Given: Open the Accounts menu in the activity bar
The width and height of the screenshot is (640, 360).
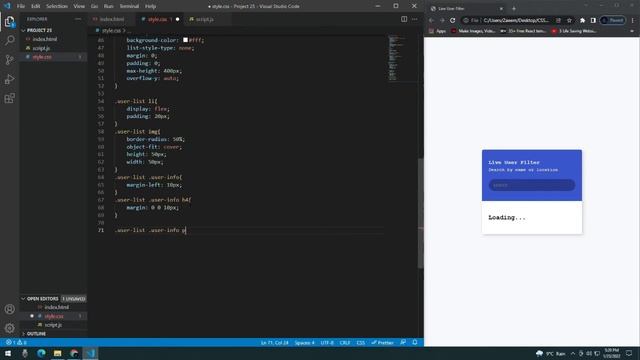Looking at the screenshot, I should [x=9, y=309].
